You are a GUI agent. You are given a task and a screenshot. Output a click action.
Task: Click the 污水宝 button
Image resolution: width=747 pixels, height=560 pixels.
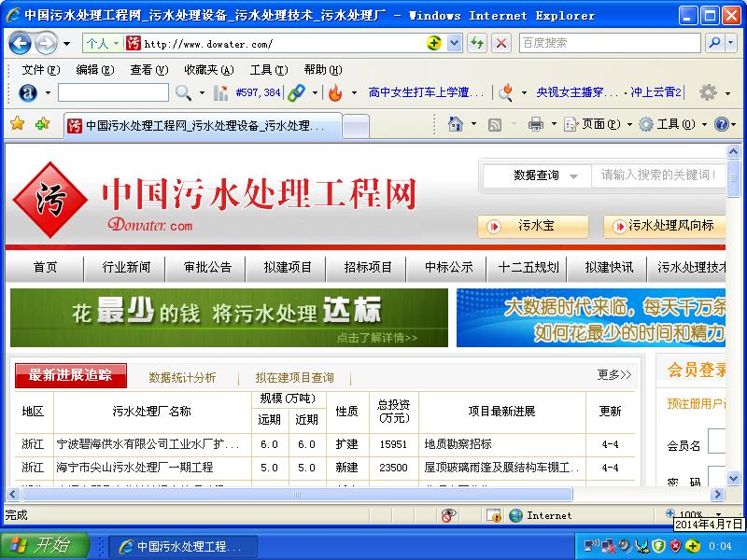point(533,226)
